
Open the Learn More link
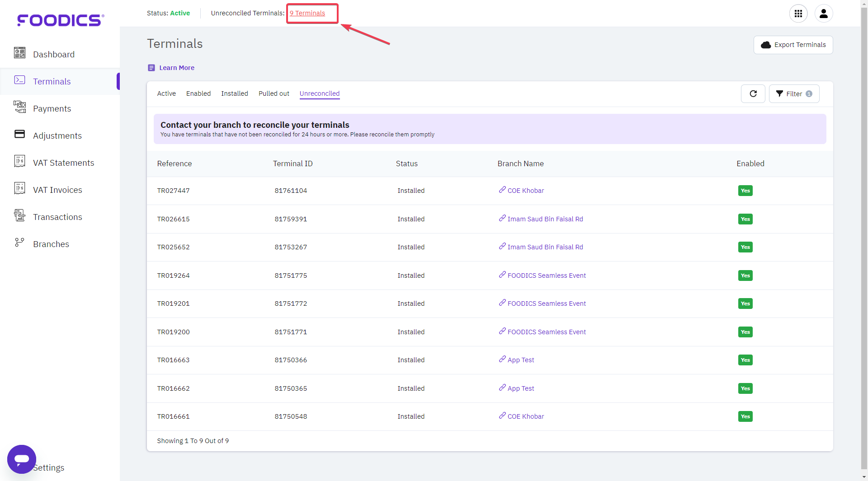click(x=177, y=68)
